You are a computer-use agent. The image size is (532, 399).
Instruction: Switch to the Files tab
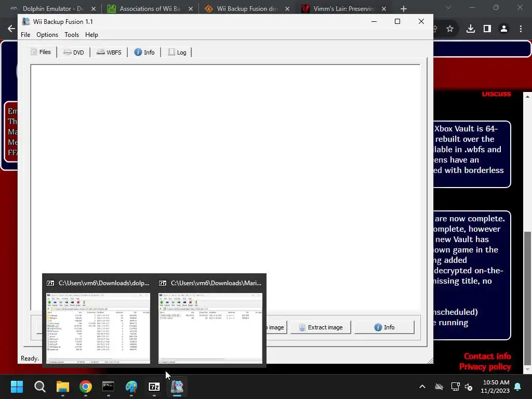coord(41,52)
